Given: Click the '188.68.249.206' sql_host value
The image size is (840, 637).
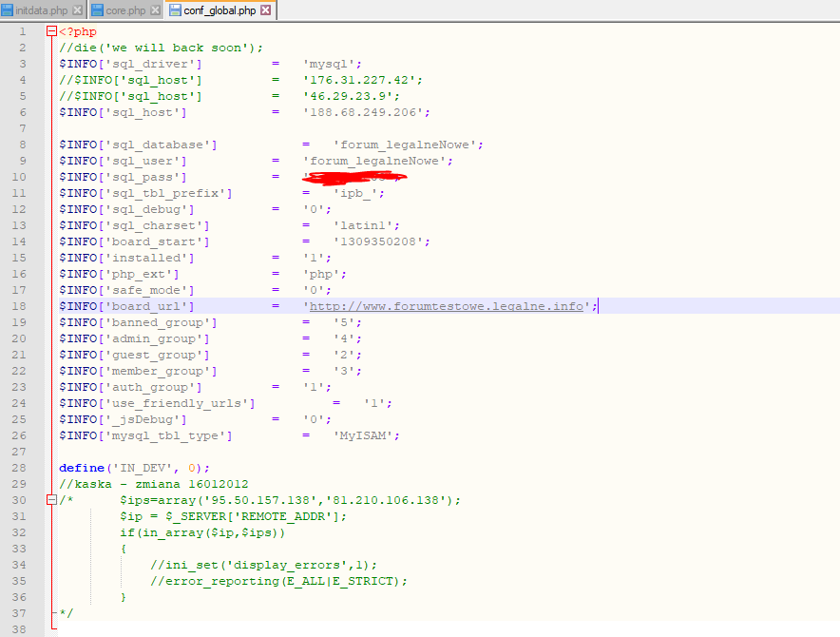Looking at the screenshot, I should (366, 112).
